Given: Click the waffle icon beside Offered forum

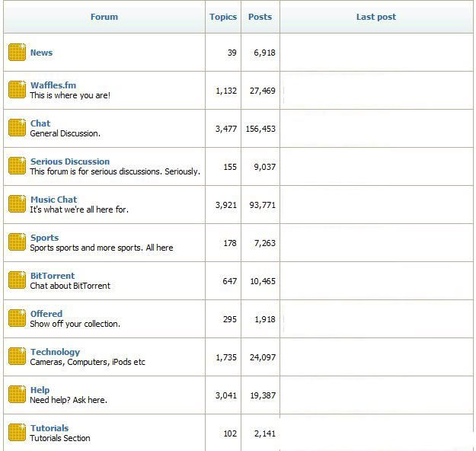Looking at the screenshot, I should click(x=18, y=318).
